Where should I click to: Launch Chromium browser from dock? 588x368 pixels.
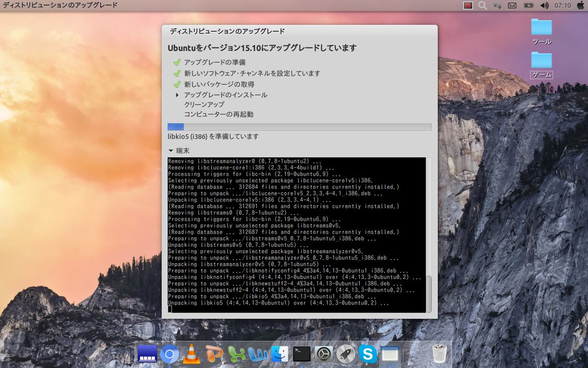tap(170, 354)
